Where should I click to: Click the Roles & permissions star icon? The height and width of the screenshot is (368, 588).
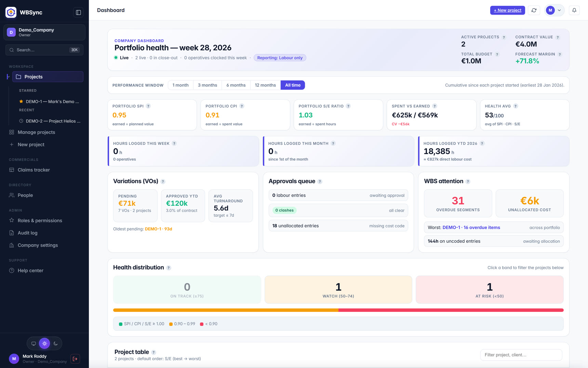click(12, 220)
